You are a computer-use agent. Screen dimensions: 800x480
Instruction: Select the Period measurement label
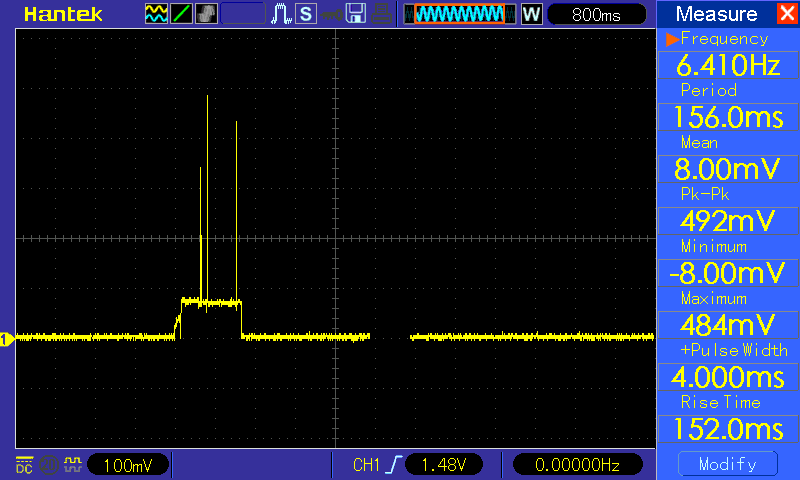coord(709,90)
